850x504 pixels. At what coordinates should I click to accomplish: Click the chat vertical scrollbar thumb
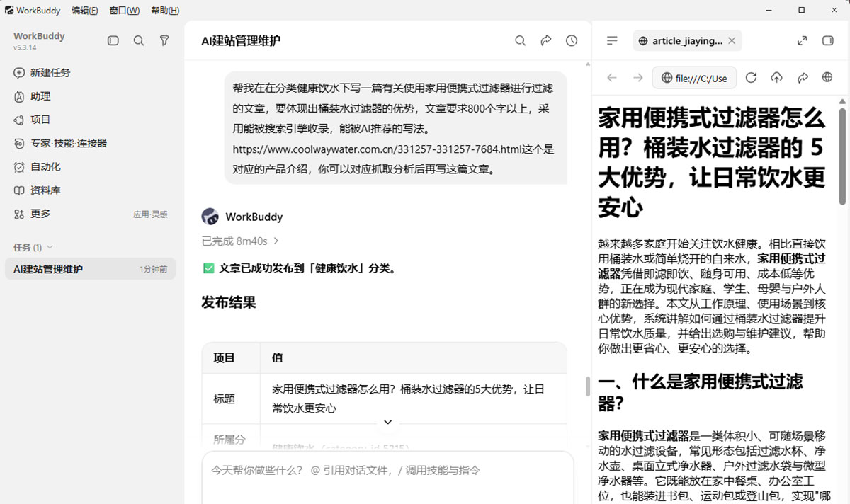coord(586,386)
